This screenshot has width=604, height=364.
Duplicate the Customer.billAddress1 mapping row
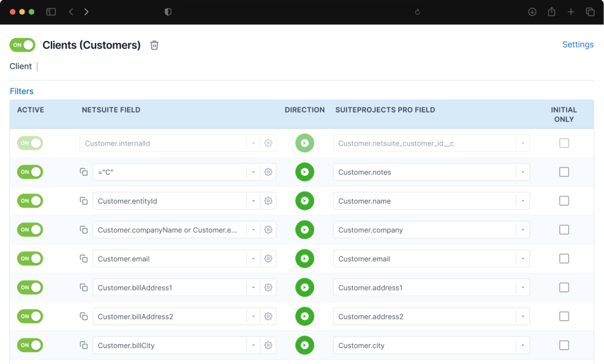tap(84, 287)
